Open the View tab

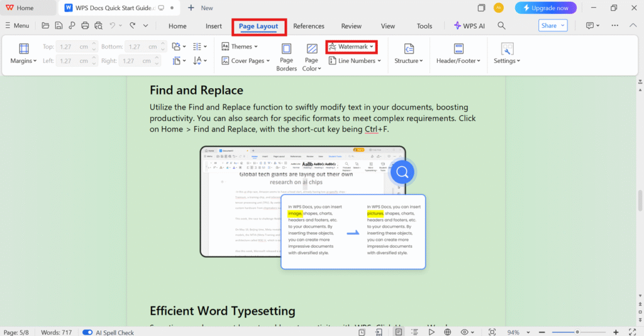pyautogui.click(x=387, y=26)
